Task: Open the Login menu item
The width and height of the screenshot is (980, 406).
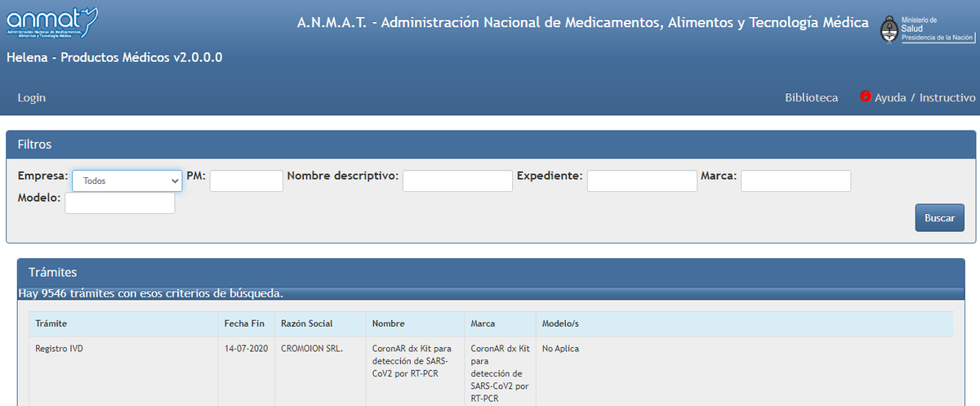Action: point(32,97)
